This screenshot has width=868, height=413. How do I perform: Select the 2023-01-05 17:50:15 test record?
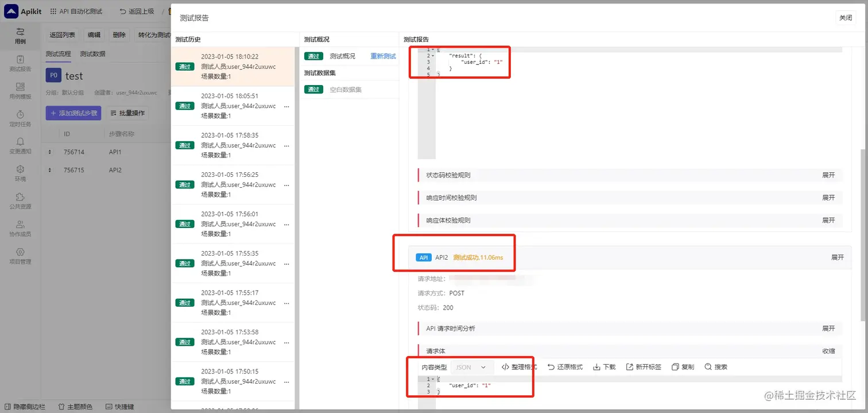coord(232,381)
